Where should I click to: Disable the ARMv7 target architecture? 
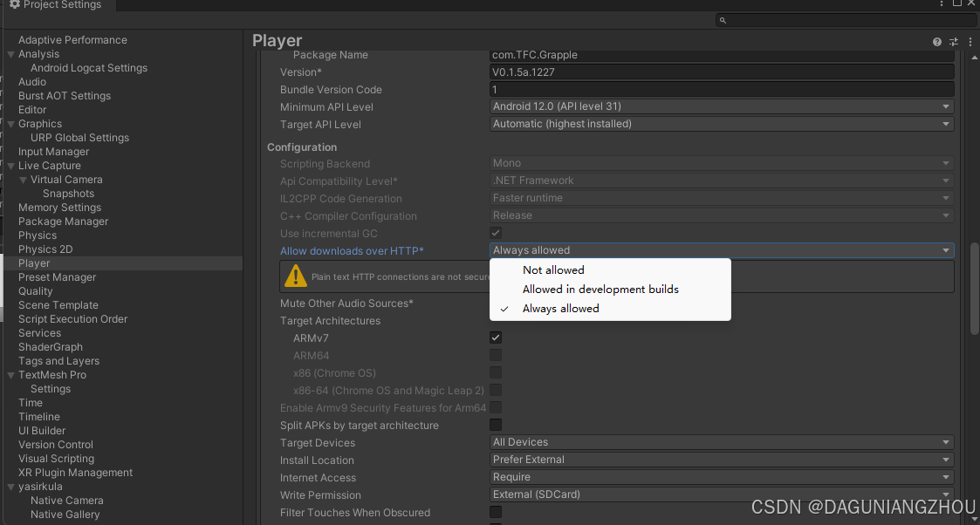point(496,337)
